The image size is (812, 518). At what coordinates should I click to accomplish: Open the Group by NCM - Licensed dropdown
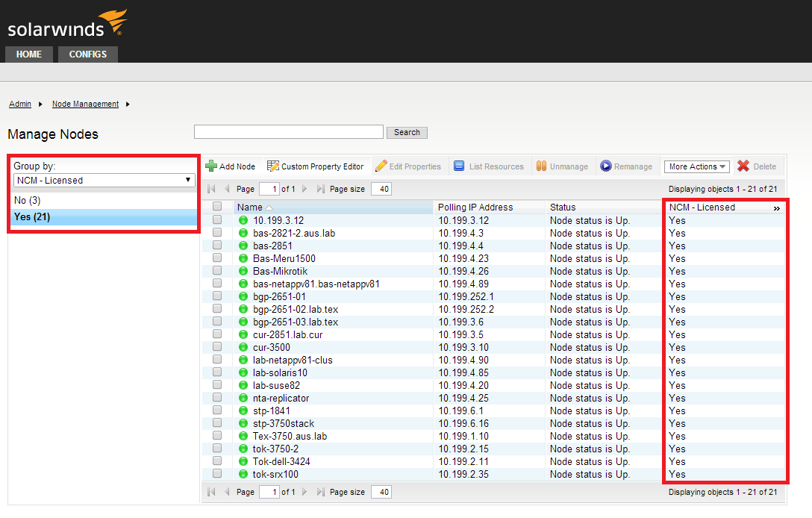click(x=103, y=180)
